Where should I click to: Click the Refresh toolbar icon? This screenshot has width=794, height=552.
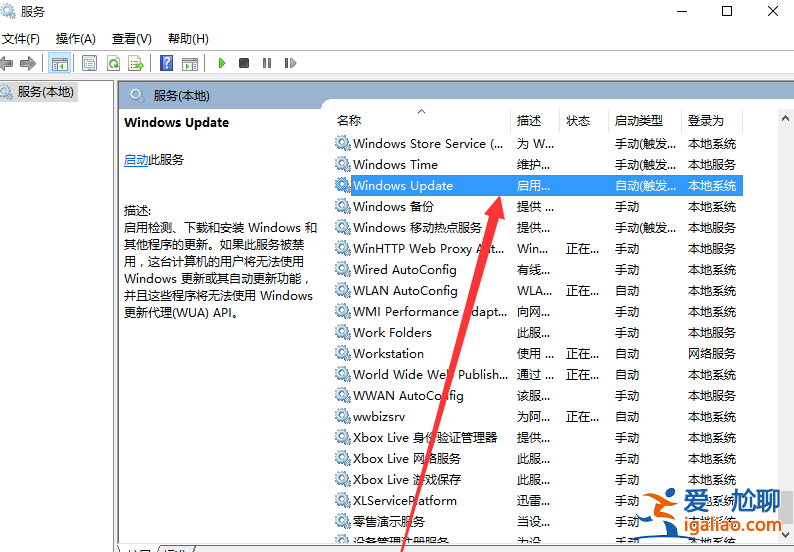pos(113,63)
